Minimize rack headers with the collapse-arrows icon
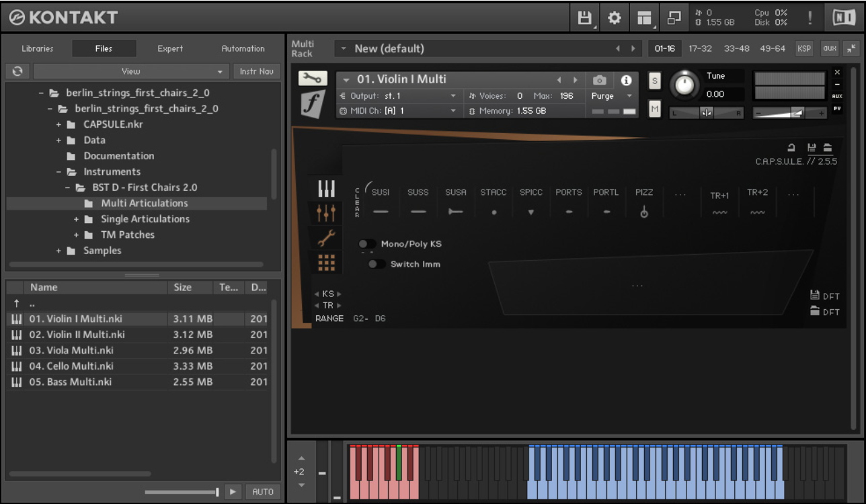 point(851,48)
